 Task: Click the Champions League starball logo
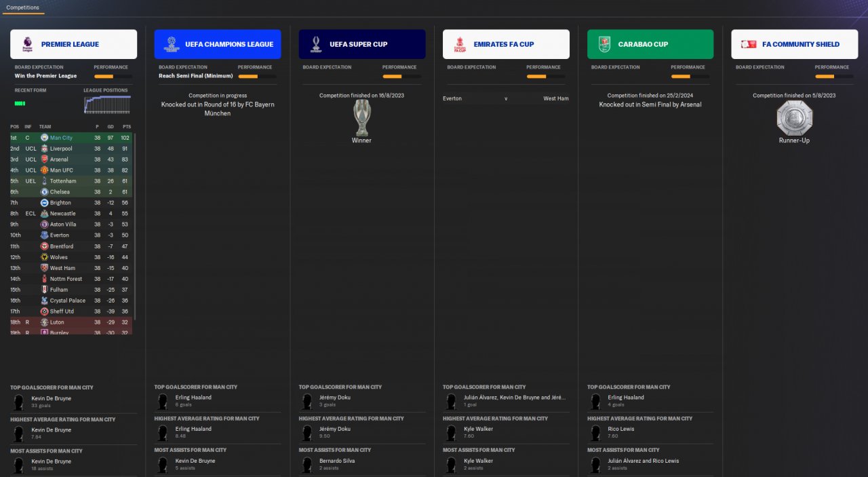click(x=172, y=44)
